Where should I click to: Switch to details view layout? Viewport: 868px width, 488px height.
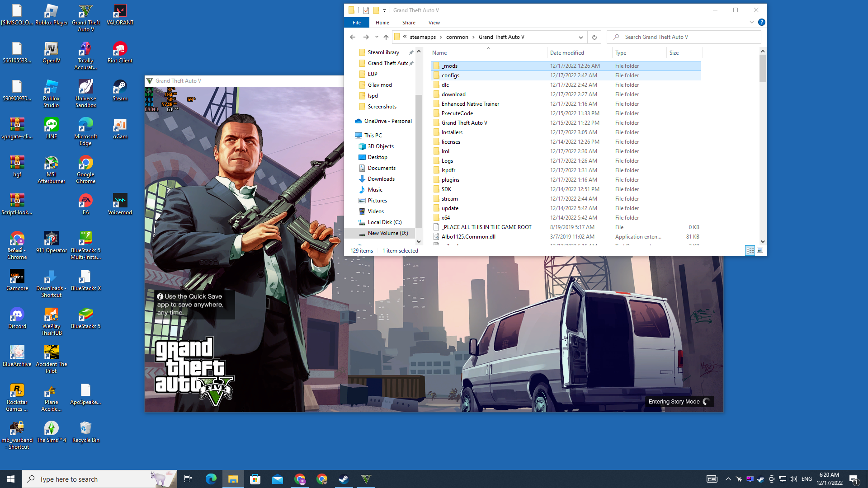click(750, 250)
